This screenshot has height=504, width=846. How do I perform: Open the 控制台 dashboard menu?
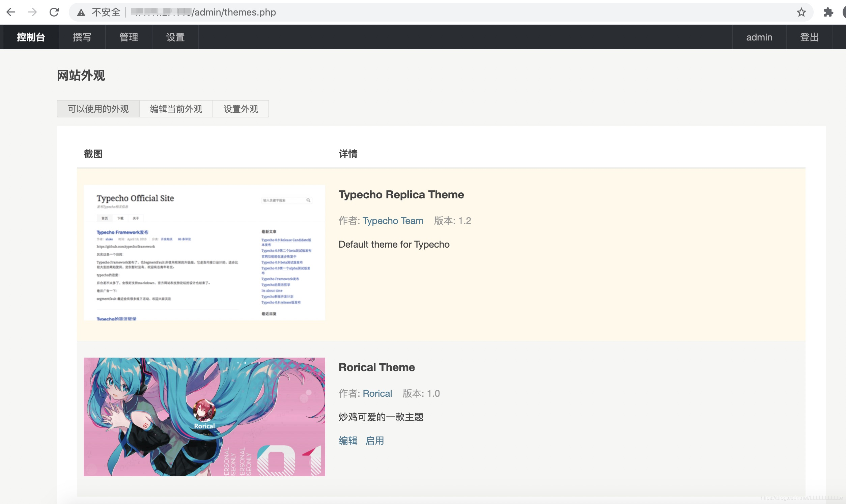31,37
